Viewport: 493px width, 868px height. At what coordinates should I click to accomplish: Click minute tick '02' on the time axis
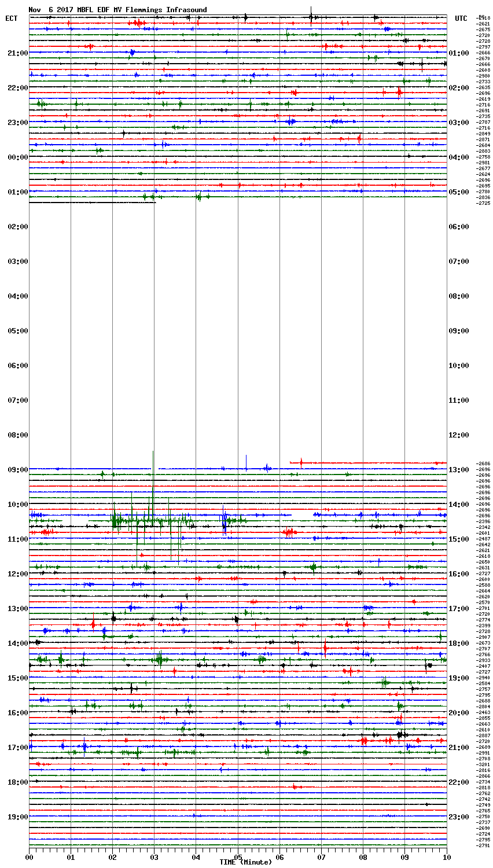coord(112,857)
